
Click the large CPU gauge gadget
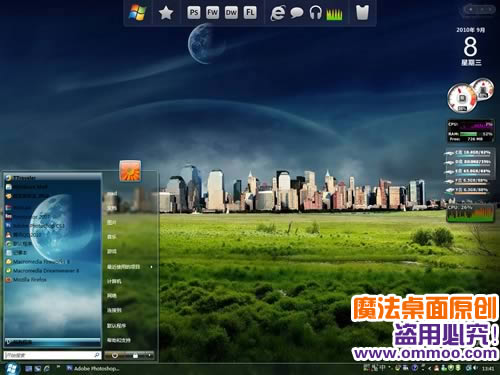[462, 98]
